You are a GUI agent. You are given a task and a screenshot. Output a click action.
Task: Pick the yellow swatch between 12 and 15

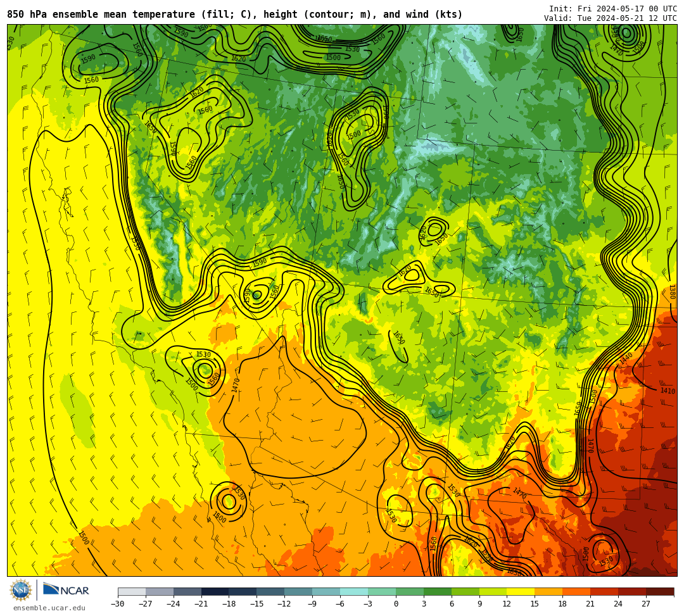coord(521,591)
